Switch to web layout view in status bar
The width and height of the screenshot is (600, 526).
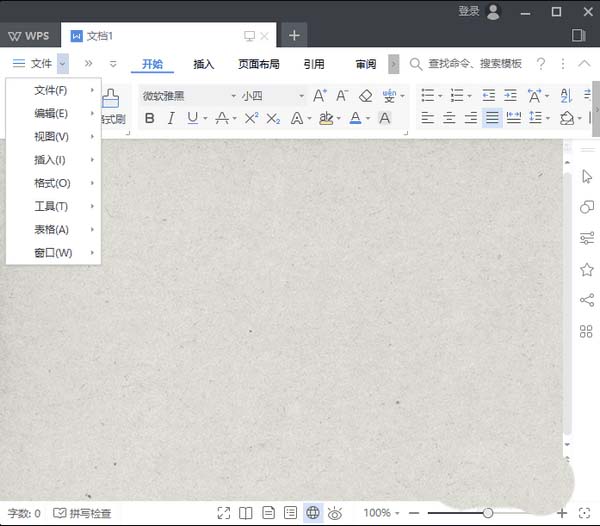point(312,513)
